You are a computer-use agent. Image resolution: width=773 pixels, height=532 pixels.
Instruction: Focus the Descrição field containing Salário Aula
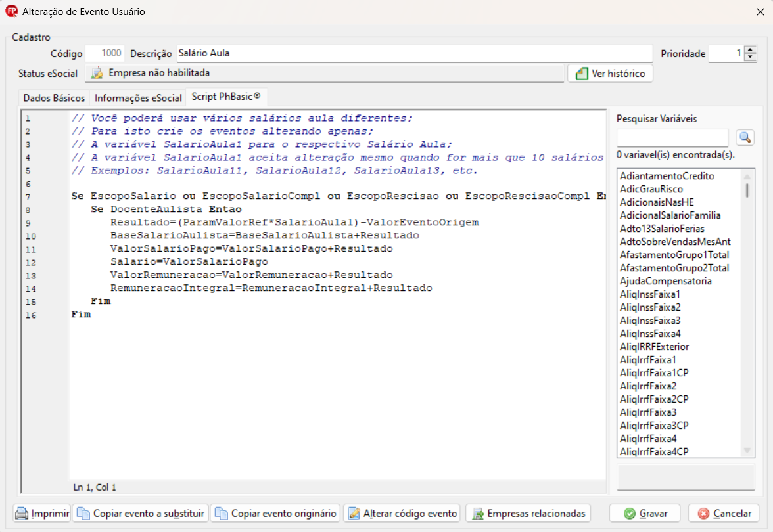(414, 53)
